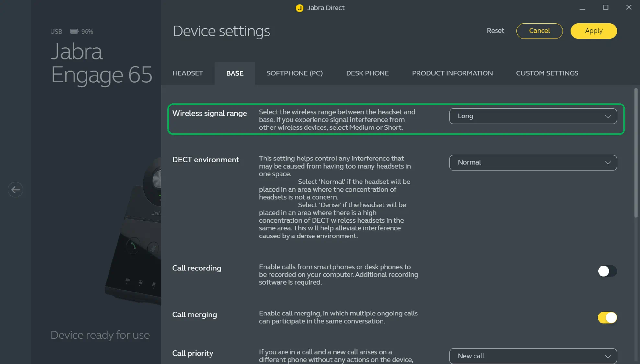Image resolution: width=640 pixels, height=364 pixels.
Task: Click the Reset link
Action: point(495,31)
